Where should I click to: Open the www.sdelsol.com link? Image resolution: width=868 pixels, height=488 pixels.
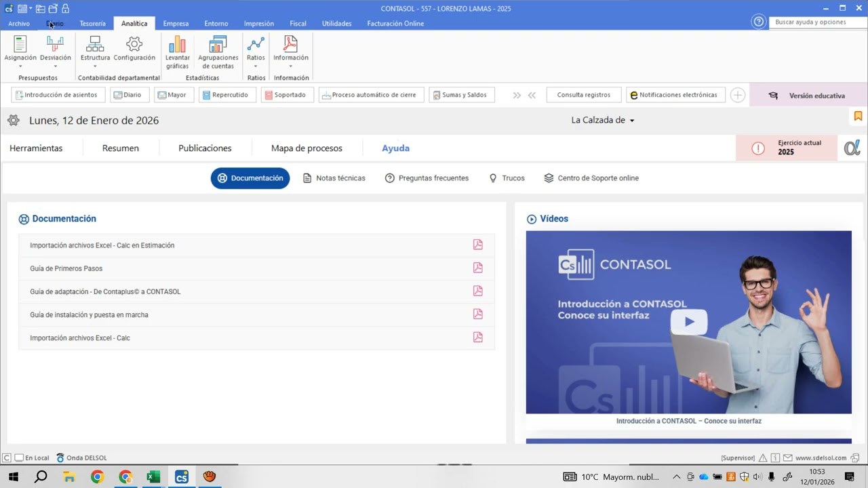(x=821, y=458)
